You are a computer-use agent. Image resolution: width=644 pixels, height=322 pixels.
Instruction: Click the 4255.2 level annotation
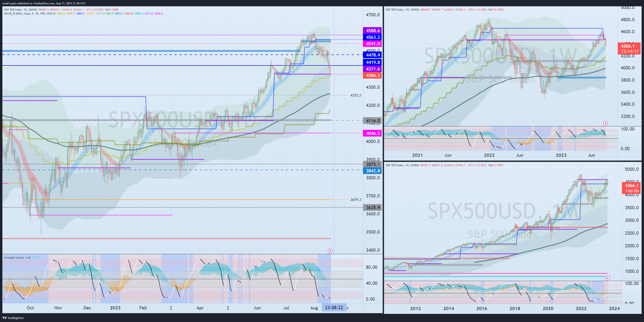356,95
